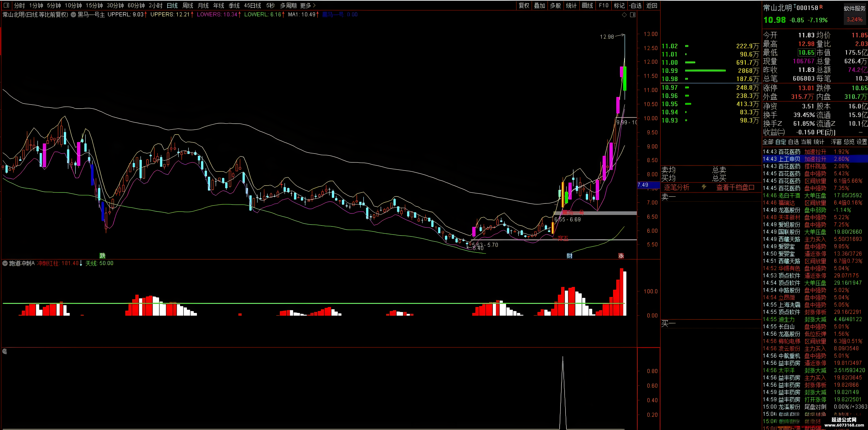Switch chart to 周线 period
The width and height of the screenshot is (868, 430).
click(x=188, y=5)
